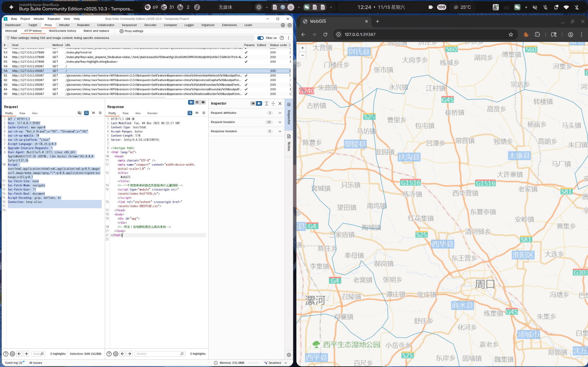Open the Render view of the Response
Image resolution: width=588 pixels, height=367 pixels.
pos(152,113)
